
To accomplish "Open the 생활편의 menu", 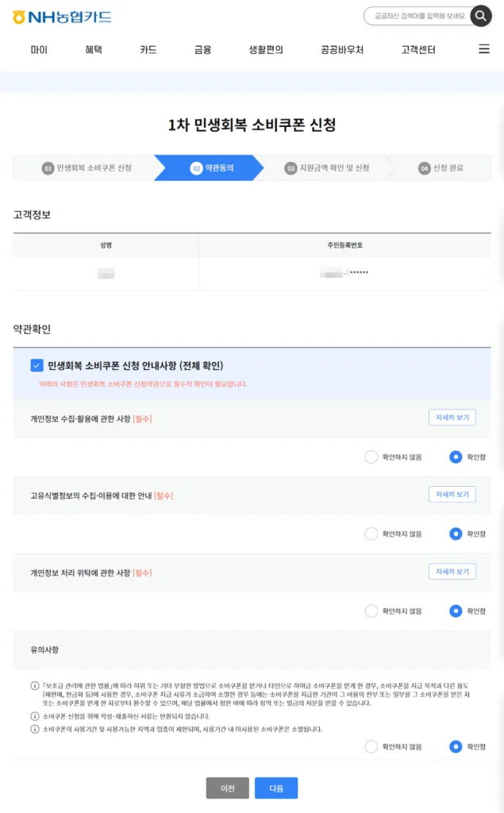I will click(266, 50).
